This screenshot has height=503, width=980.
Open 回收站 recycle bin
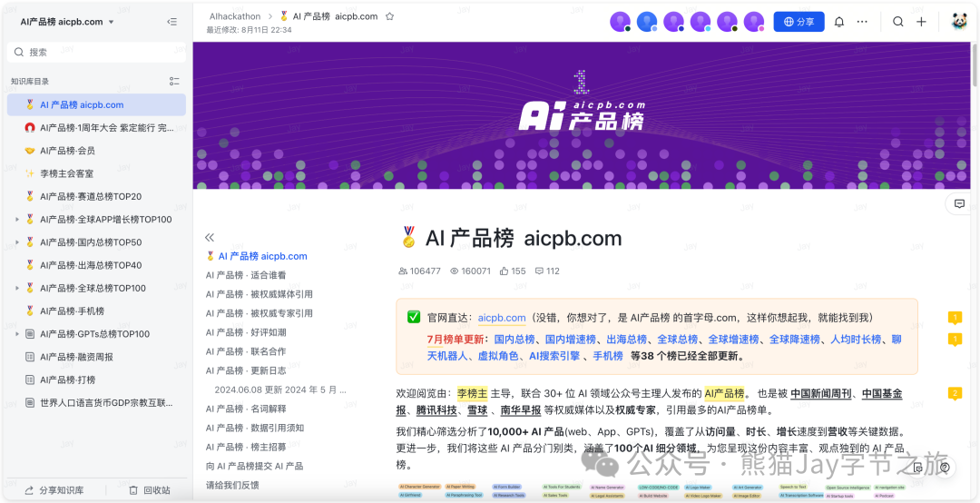(150, 490)
